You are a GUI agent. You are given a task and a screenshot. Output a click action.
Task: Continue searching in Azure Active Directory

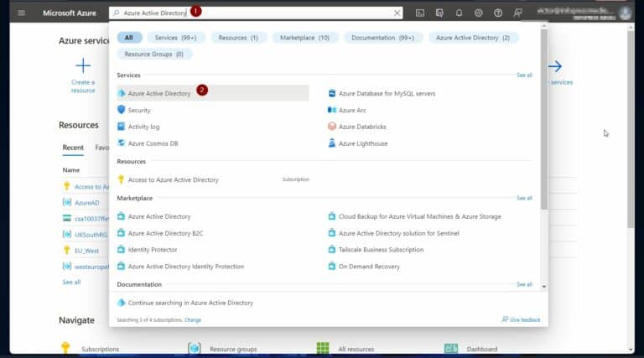[x=190, y=303]
